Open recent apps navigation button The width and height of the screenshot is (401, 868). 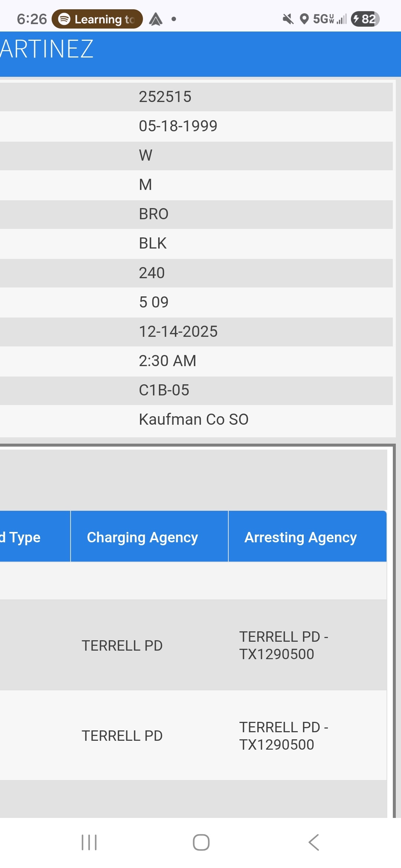point(89,842)
